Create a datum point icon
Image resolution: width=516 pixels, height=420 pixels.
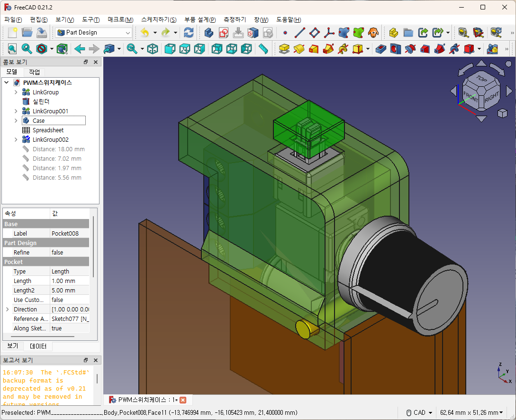point(285,33)
